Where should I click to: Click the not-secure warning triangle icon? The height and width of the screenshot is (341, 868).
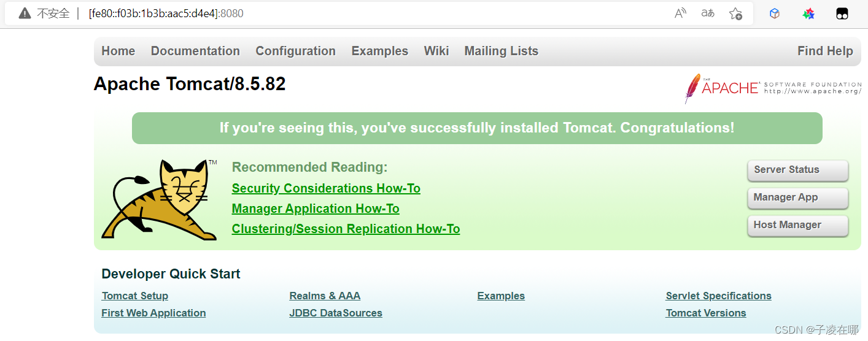[x=25, y=13]
